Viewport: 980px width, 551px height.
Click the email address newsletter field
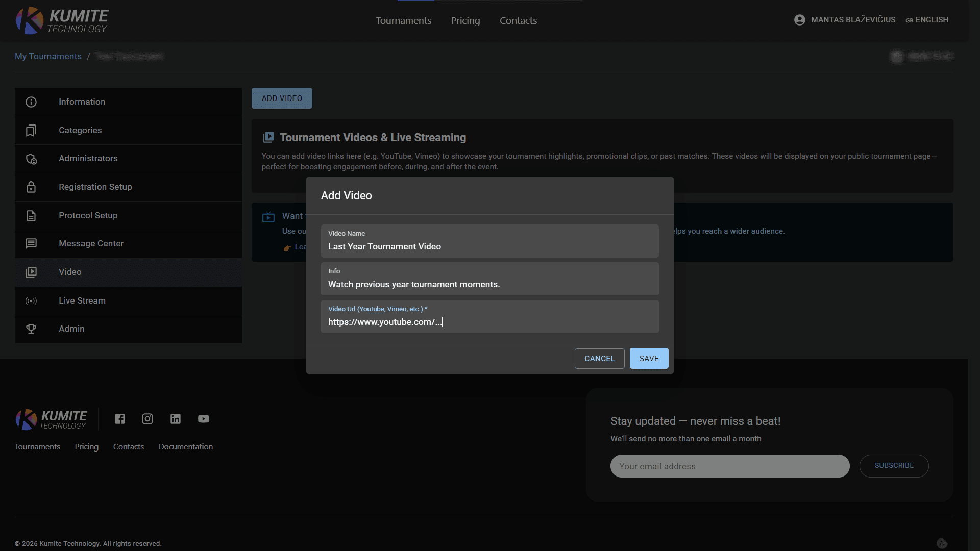(x=729, y=466)
